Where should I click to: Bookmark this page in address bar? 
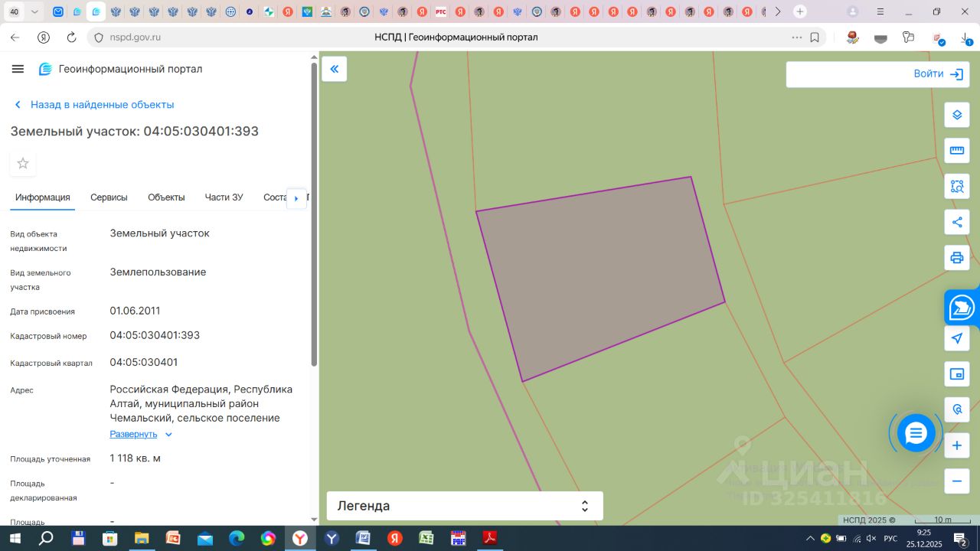[815, 37]
